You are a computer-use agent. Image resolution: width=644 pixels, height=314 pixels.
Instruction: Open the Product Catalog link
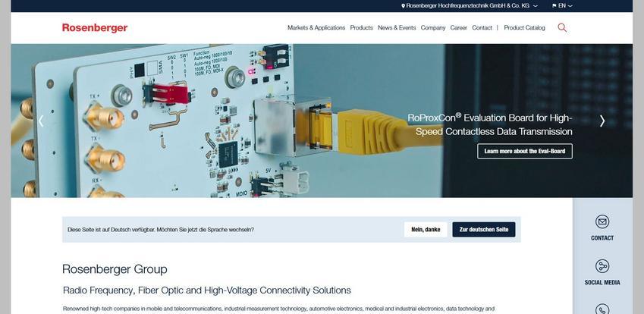524,28
